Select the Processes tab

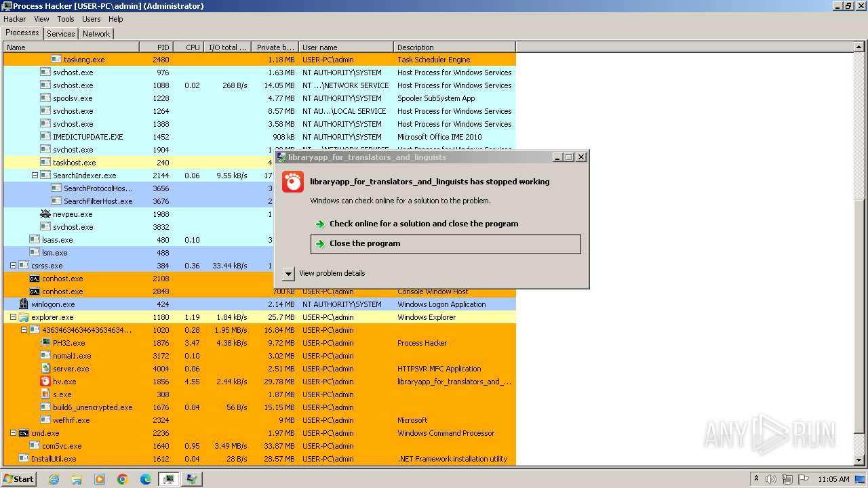click(x=22, y=33)
